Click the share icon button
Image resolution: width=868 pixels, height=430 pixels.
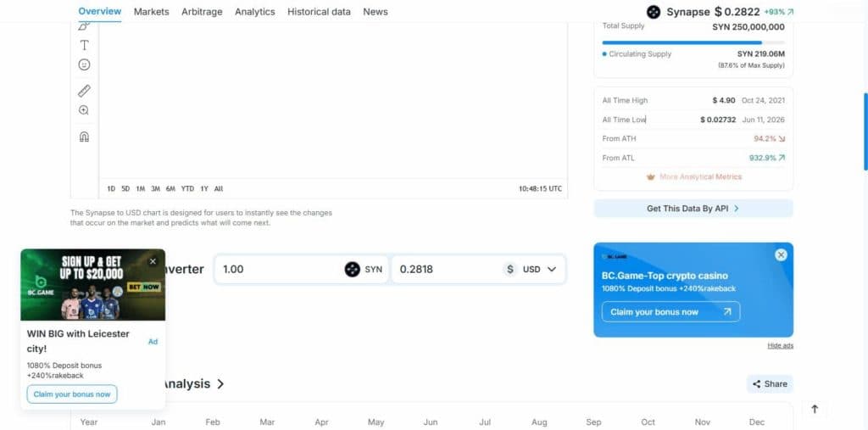(770, 384)
